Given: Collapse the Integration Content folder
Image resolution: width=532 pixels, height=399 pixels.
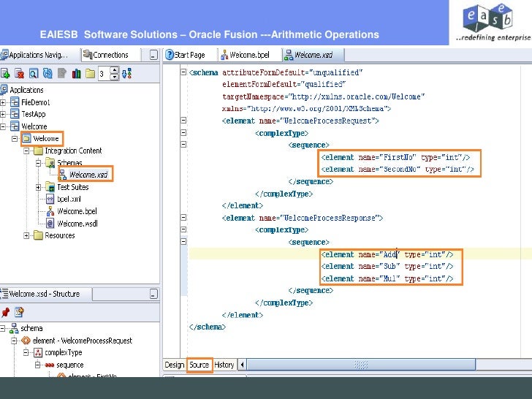Looking at the screenshot, I should (x=26, y=151).
